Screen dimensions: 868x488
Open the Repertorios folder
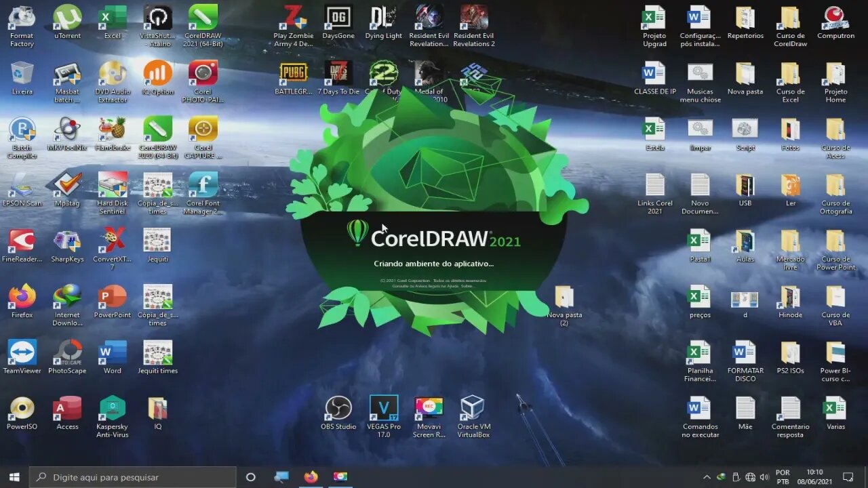(x=745, y=22)
